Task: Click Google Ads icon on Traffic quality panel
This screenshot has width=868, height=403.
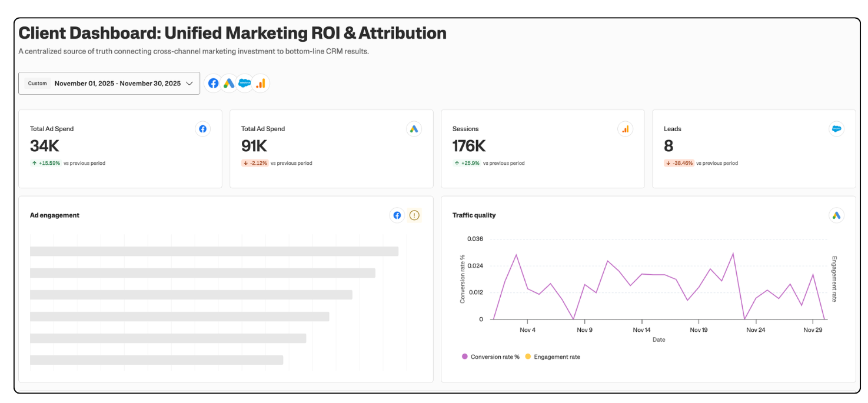Action: click(x=836, y=215)
